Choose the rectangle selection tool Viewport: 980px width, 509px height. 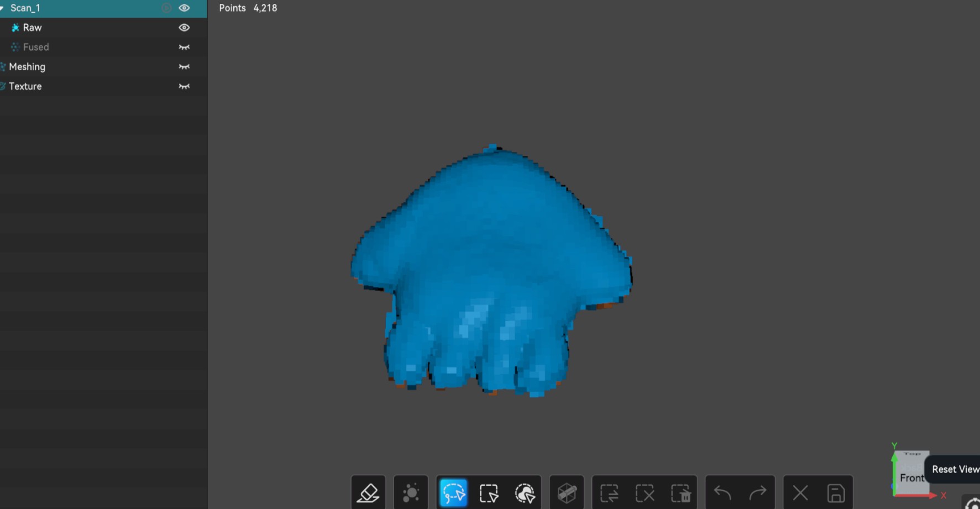coord(489,492)
